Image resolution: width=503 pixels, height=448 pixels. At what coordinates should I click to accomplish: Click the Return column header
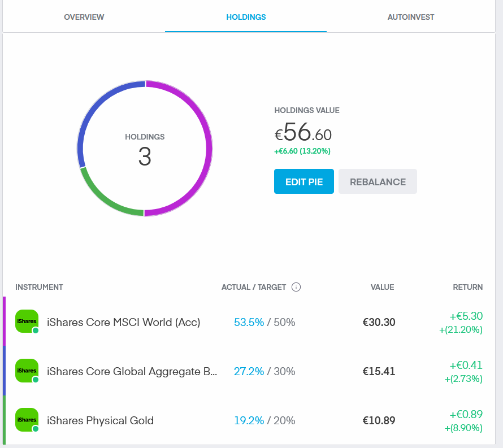[x=467, y=287]
